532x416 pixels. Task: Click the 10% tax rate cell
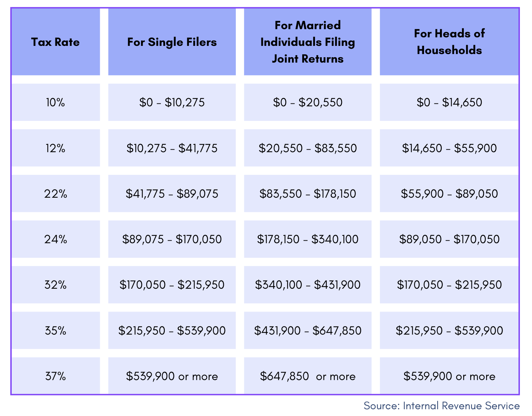56,102
